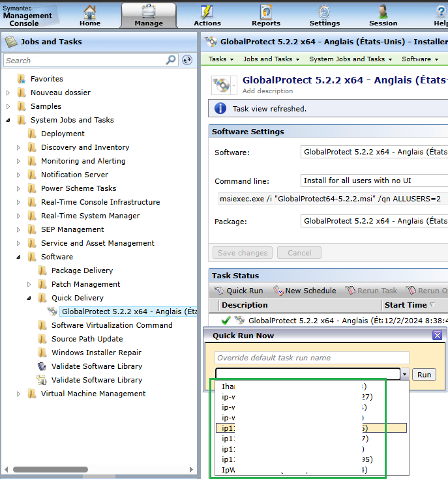Screen dimensions: 448x479
Task: Select the Manage tab icon
Action: click(149, 12)
